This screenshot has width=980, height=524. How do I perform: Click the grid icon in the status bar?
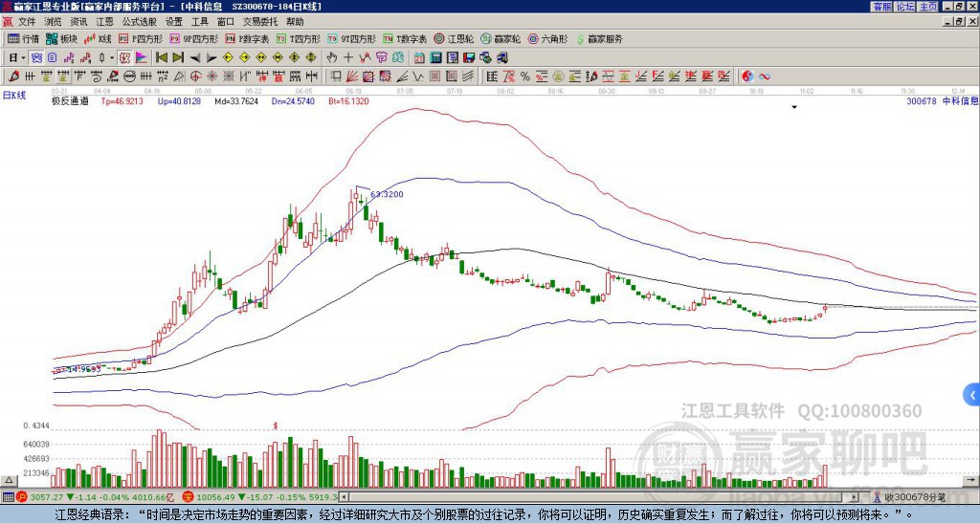click(x=8, y=497)
